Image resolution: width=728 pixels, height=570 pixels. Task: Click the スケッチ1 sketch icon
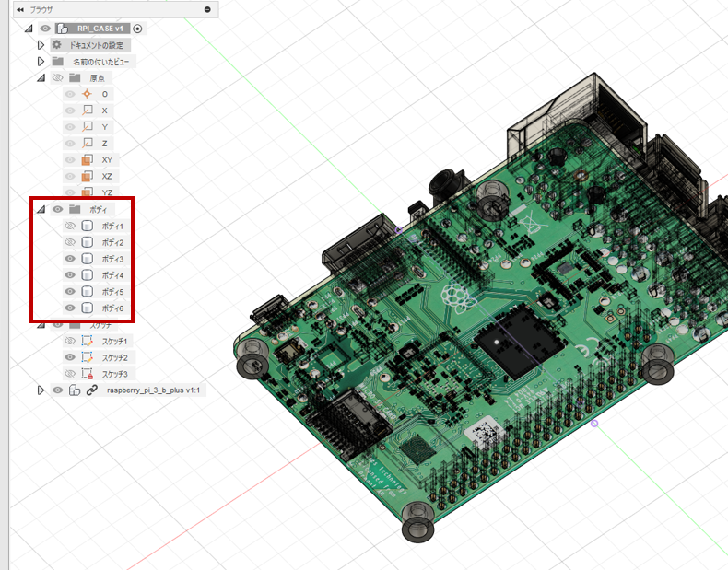tap(87, 341)
